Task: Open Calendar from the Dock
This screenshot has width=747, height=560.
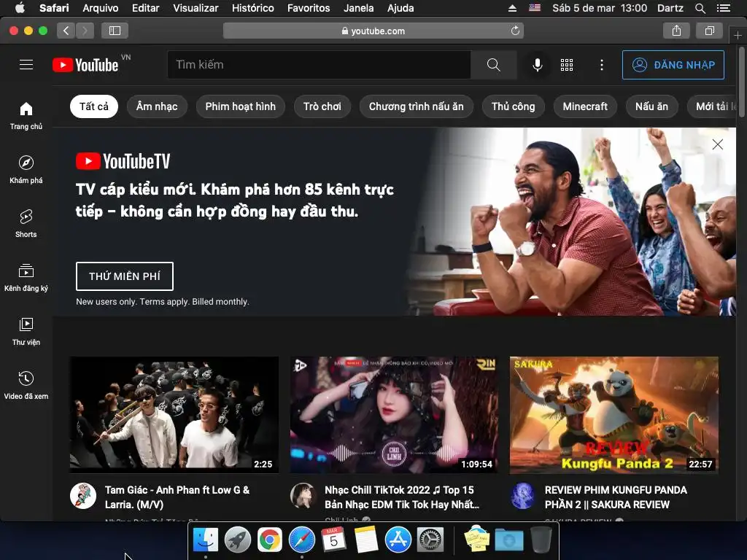Action: tap(333, 540)
